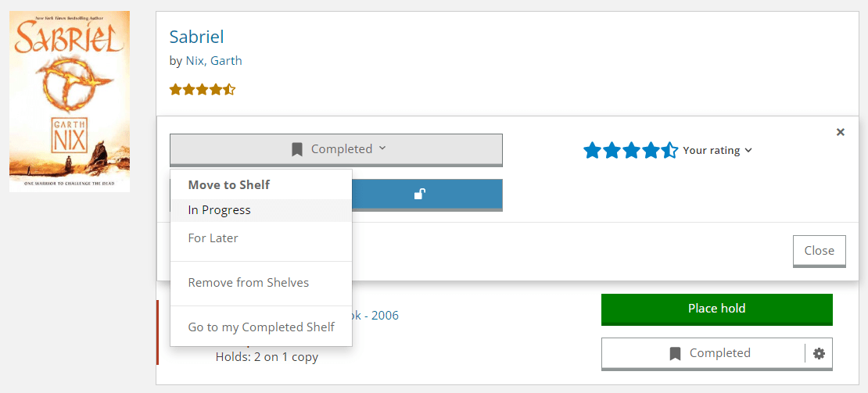Go to my Completed Shelf

(x=261, y=327)
